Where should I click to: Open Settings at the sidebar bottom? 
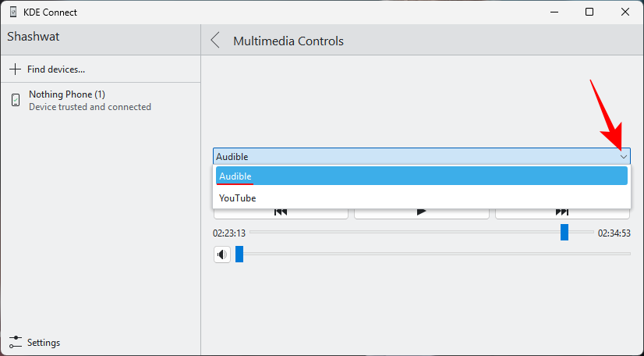(x=43, y=342)
